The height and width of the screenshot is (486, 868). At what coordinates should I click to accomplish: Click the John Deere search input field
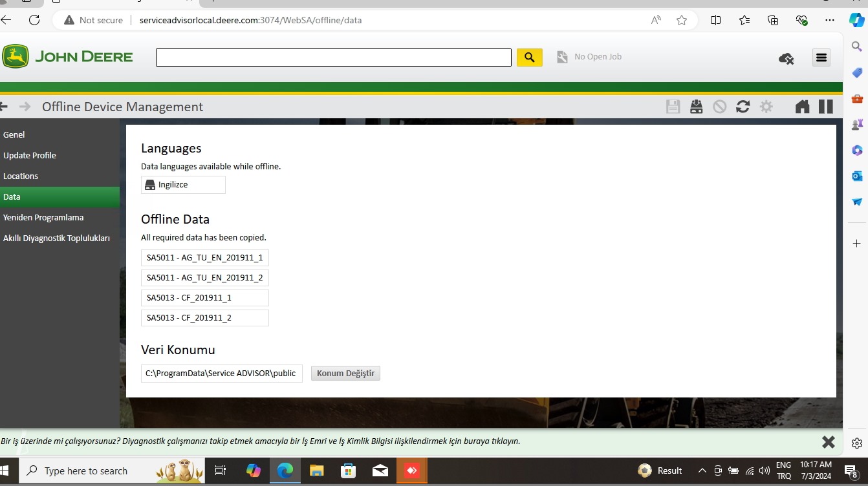pos(333,58)
